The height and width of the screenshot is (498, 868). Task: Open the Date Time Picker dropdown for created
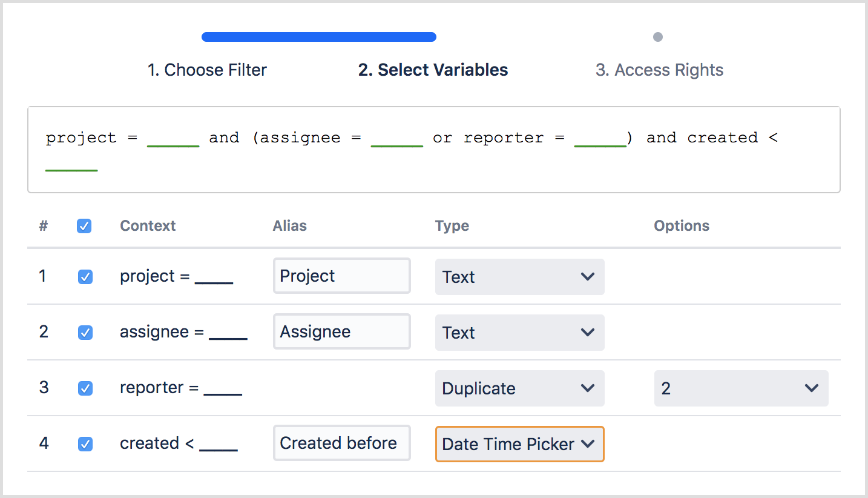(519, 444)
